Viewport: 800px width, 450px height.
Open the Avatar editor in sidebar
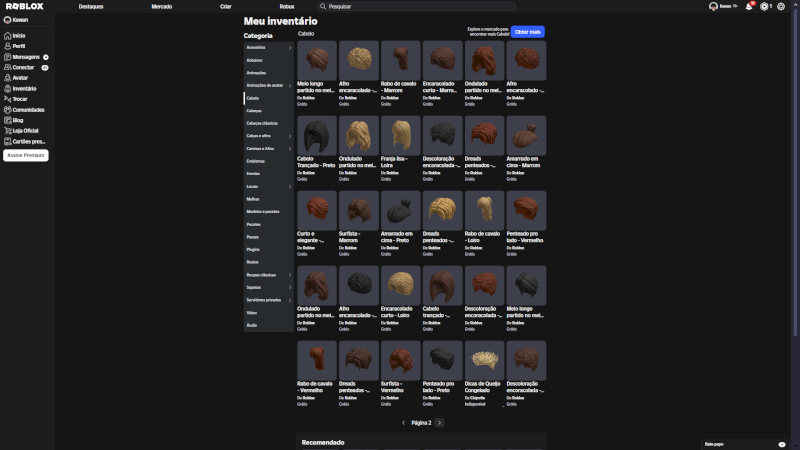(x=20, y=77)
